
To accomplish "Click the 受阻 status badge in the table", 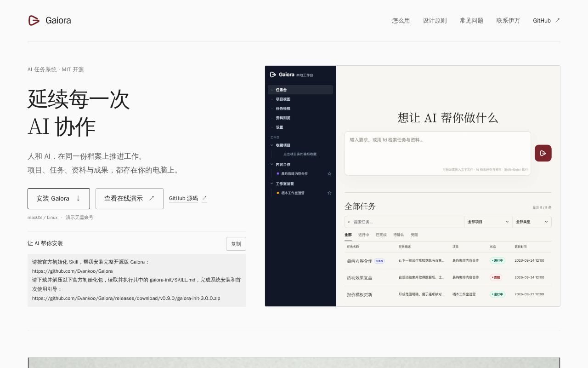I will coord(496,277).
